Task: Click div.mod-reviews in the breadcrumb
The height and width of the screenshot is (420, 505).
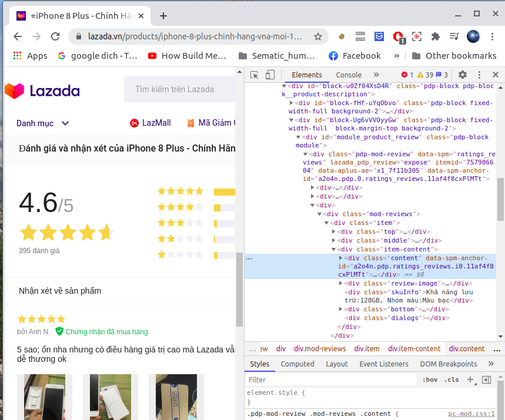Action: coord(319,349)
